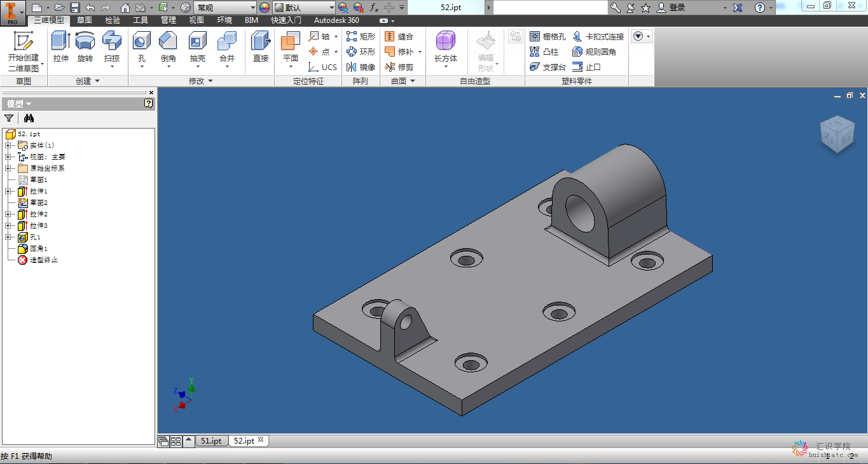Switch to the 检验 ribbon tab
This screenshot has height=464, width=868.
click(x=113, y=20)
